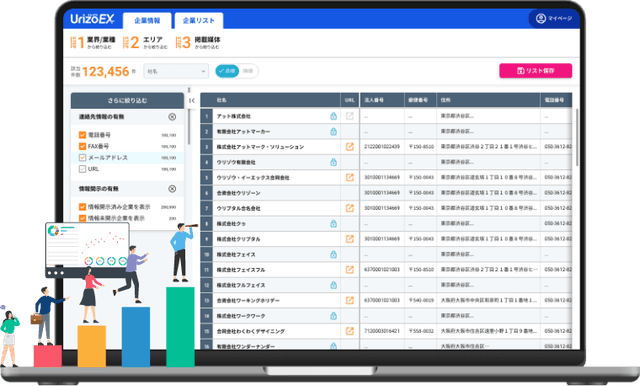Open the 社名 sort dropdown
The width and height of the screenshot is (640, 386).
point(176,71)
